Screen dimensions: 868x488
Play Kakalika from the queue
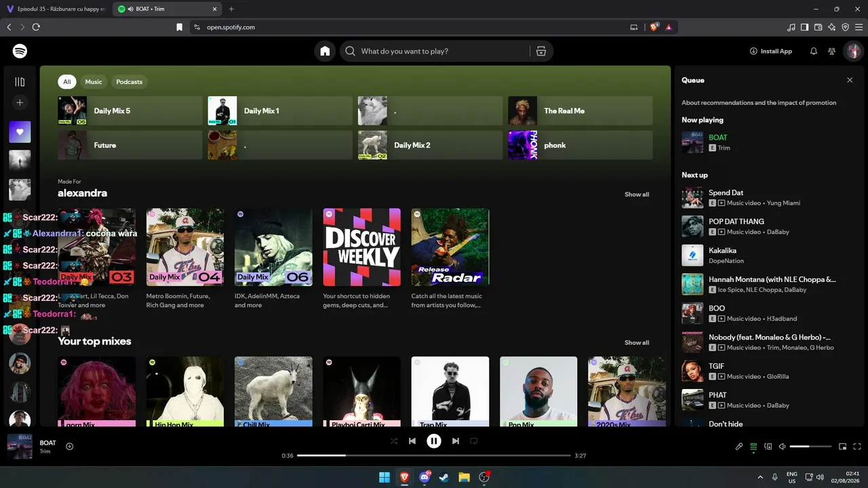(768, 256)
